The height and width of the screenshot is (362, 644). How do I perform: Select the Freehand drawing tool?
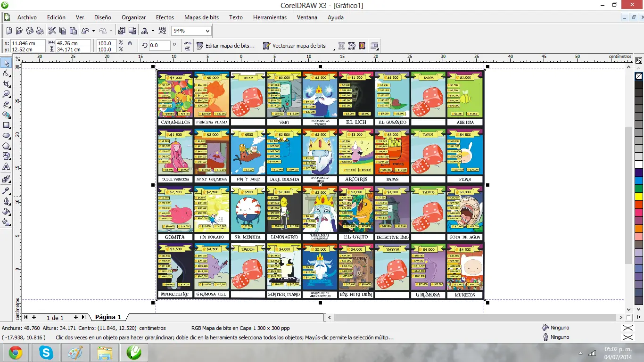[7, 105]
